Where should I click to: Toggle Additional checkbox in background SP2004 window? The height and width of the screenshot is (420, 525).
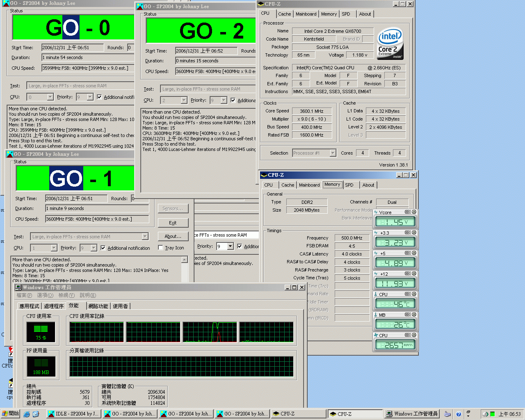tap(240, 247)
